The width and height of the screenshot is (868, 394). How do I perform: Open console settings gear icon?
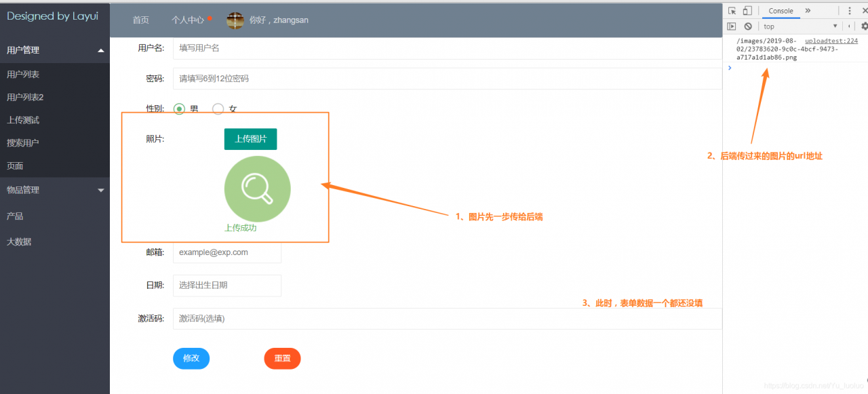click(864, 26)
